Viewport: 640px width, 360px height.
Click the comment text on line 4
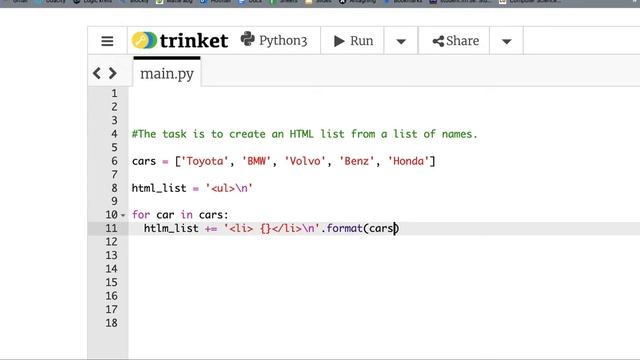(x=304, y=134)
